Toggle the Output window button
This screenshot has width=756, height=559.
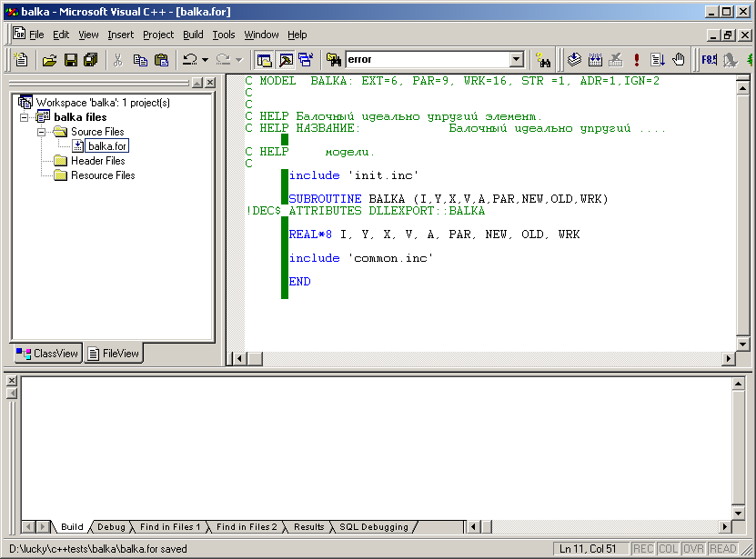click(x=285, y=60)
